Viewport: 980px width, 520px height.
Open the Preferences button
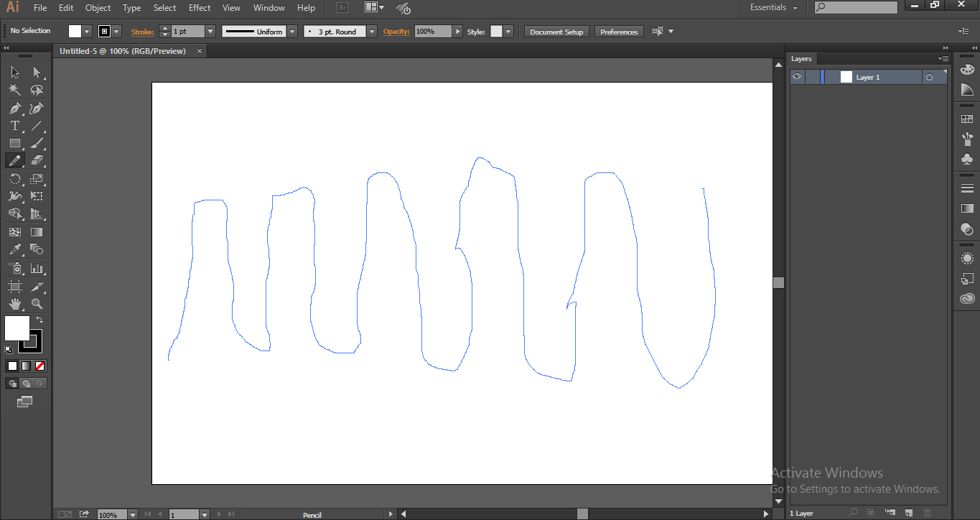click(x=618, y=31)
